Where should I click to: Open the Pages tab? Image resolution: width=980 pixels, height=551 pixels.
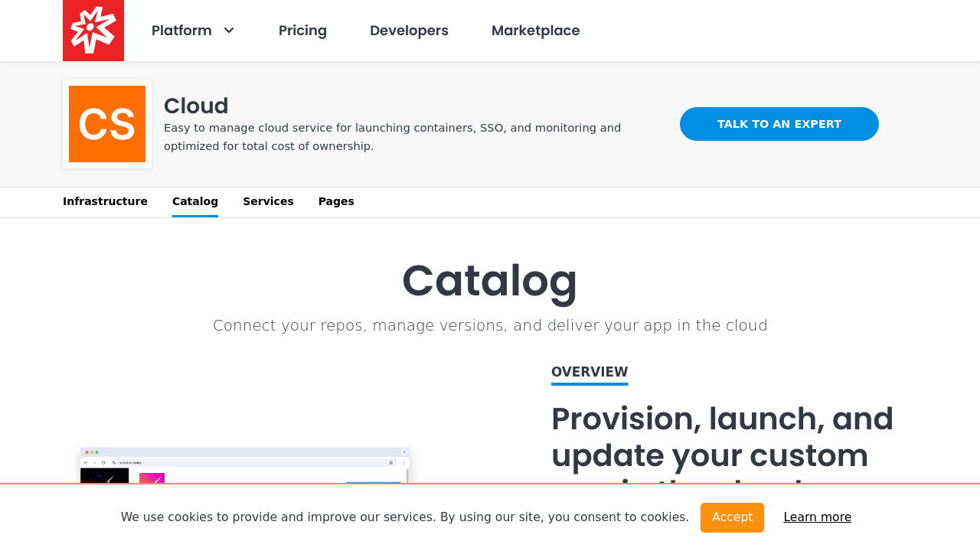tap(336, 201)
